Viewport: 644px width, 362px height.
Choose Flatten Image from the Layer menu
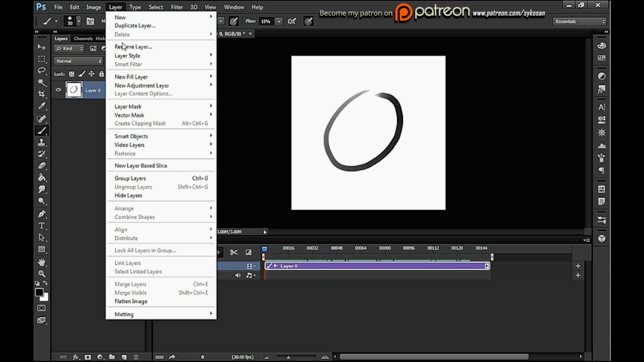(x=130, y=301)
